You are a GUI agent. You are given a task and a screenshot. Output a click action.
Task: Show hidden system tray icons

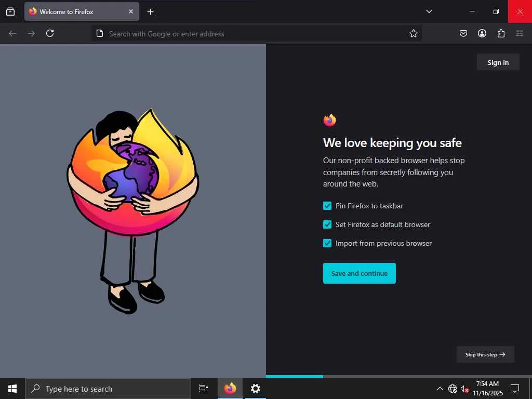[440, 389]
